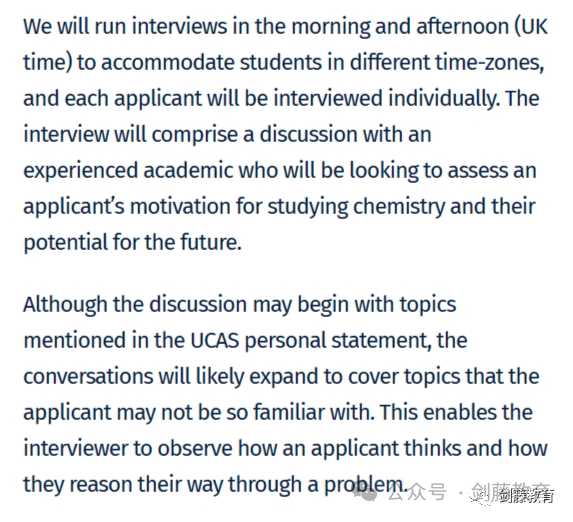The height and width of the screenshot is (522, 573).
Task: Click the phrase 'time-zones' in first paragraph
Action: coord(489,62)
